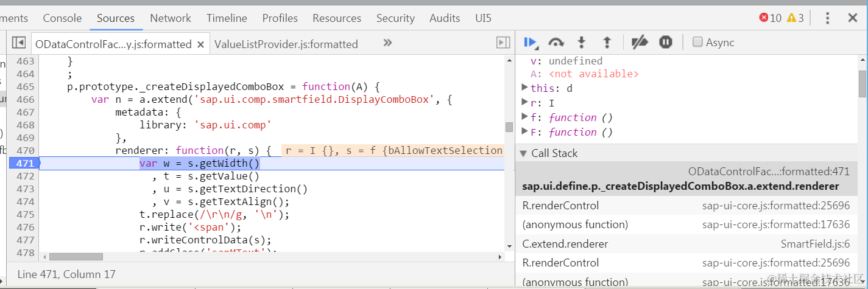Toggle breakpoint on line number 471
868x289 pixels.
tap(24, 163)
